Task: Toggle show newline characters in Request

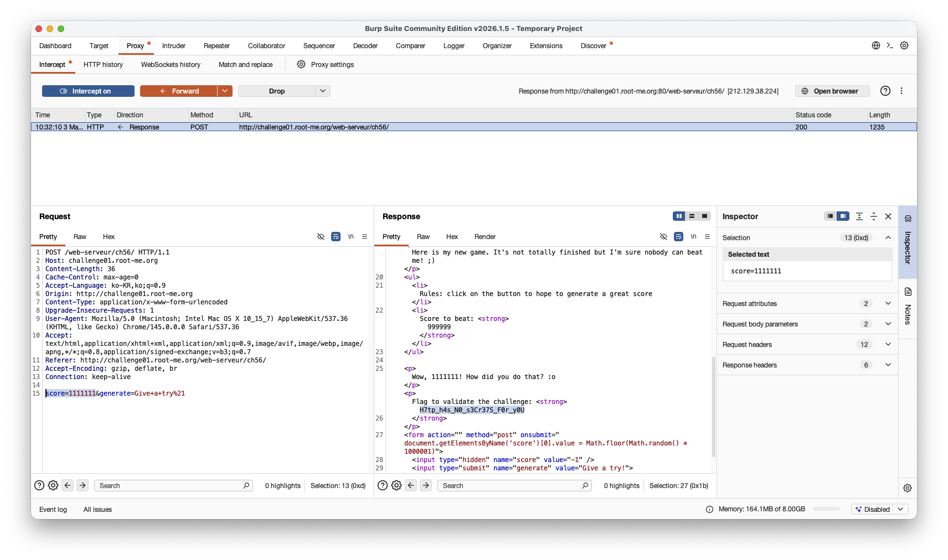Action: pyautogui.click(x=351, y=236)
